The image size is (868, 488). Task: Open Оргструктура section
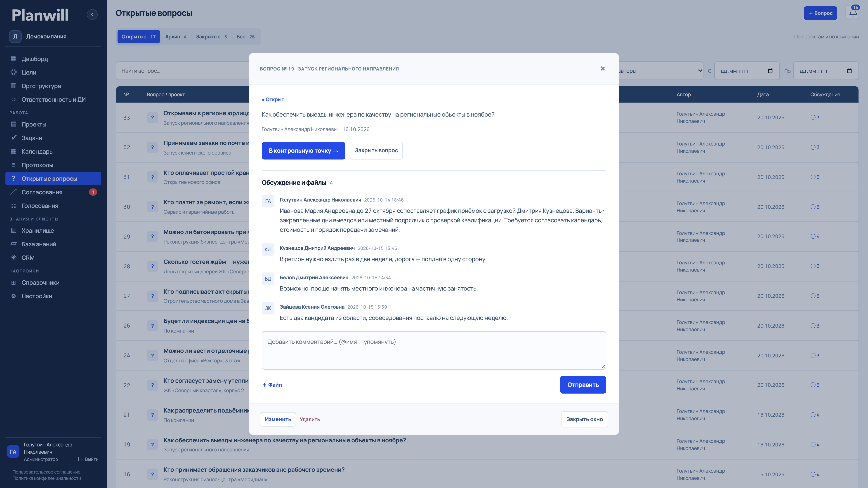point(54,86)
